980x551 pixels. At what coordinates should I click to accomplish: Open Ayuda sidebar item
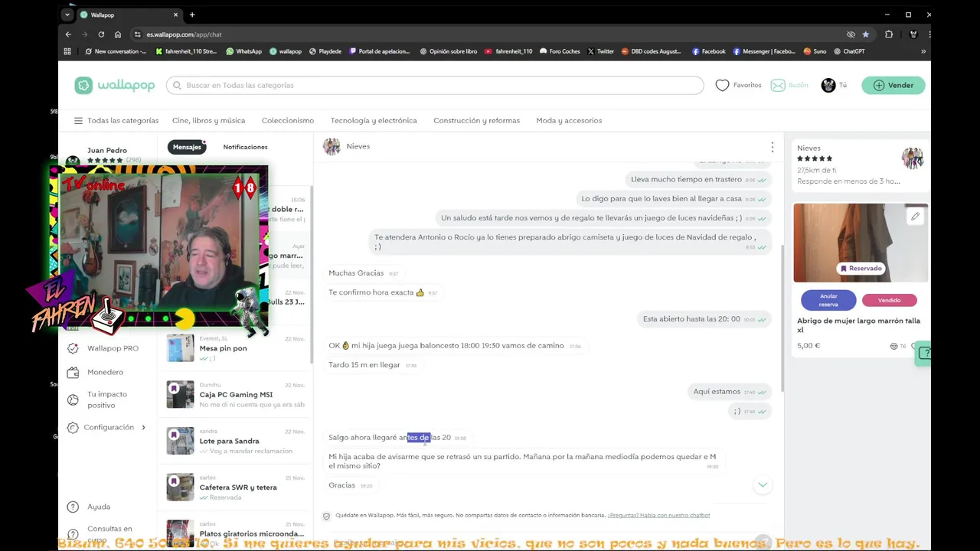89,507
